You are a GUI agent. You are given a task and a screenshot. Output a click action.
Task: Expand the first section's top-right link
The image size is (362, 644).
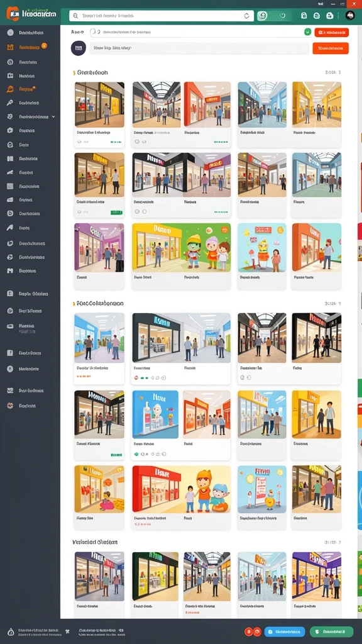click(x=332, y=72)
